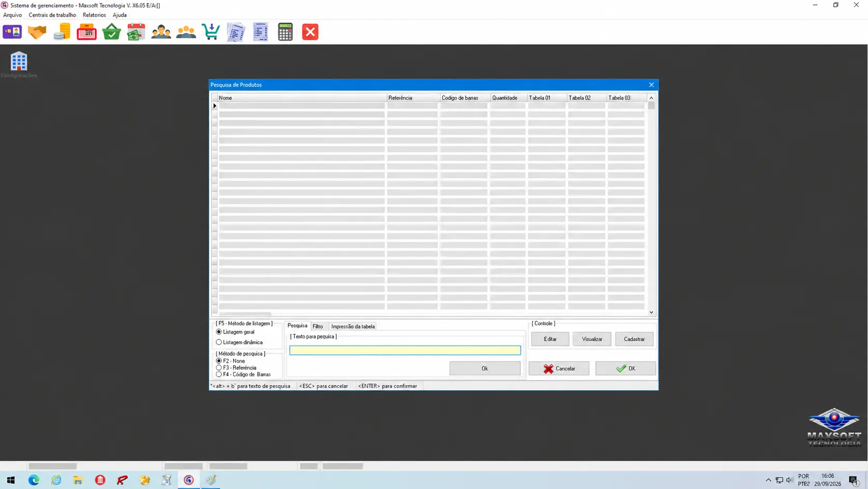Open the green shopping basket icon
The height and width of the screenshot is (489, 868).
pos(112,32)
